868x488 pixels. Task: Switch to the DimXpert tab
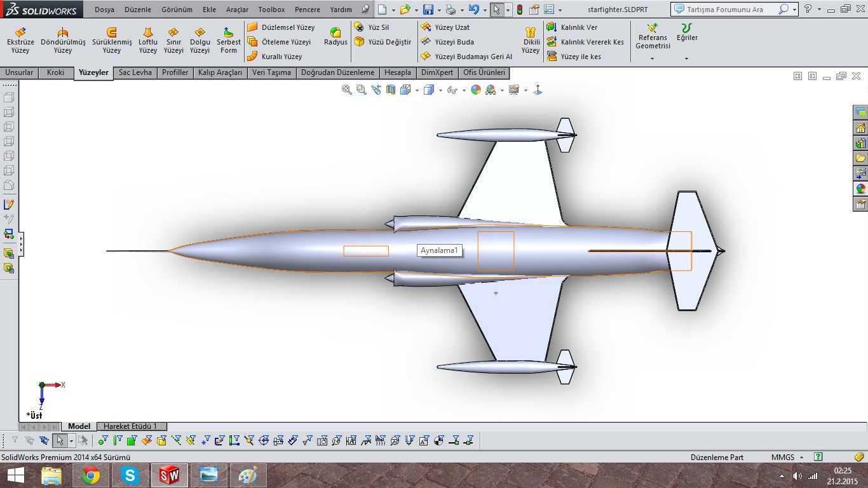437,72
